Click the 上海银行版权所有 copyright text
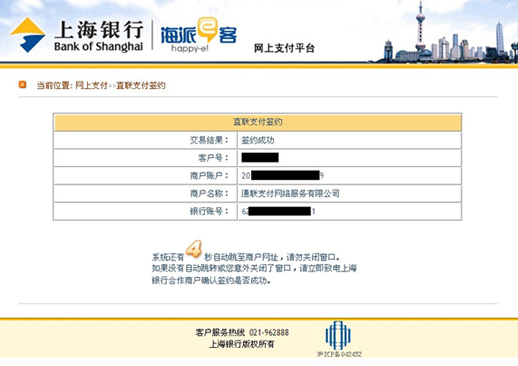 pyautogui.click(x=242, y=344)
